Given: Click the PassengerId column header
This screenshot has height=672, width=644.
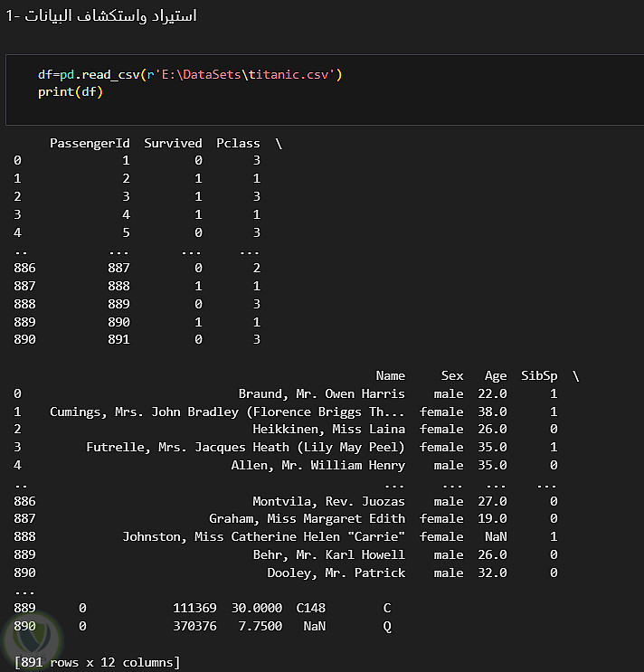Looking at the screenshot, I should 90,143.
